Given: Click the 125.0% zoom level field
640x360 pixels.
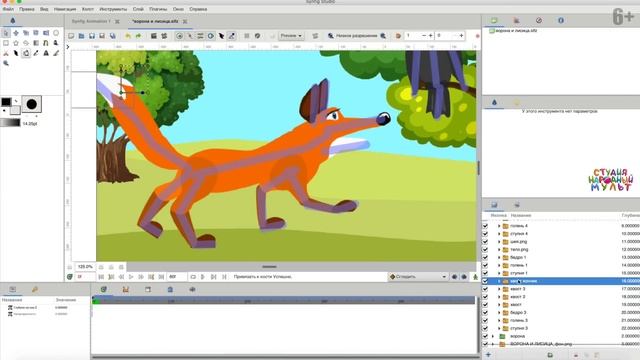Looking at the screenshot, I should pos(85,267).
